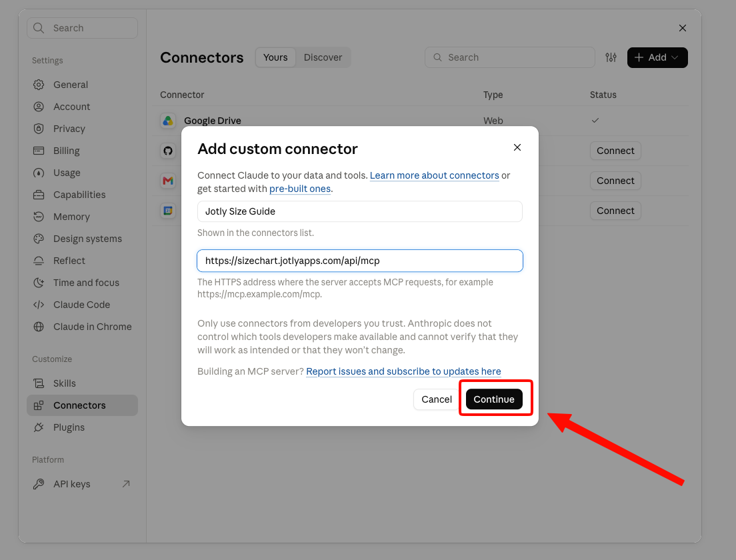The height and width of the screenshot is (560, 736).
Task: Click the external link arrow beside API keys
Action: tap(126, 484)
